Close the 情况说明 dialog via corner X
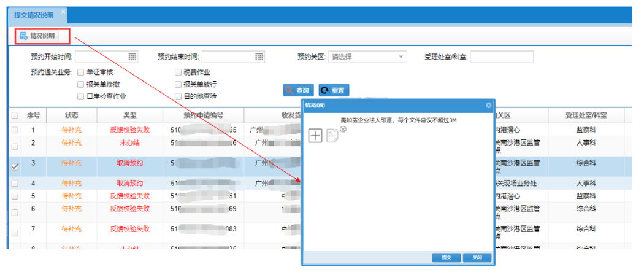The width and height of the screenshot is (644, 280). [x=489, y=105]
